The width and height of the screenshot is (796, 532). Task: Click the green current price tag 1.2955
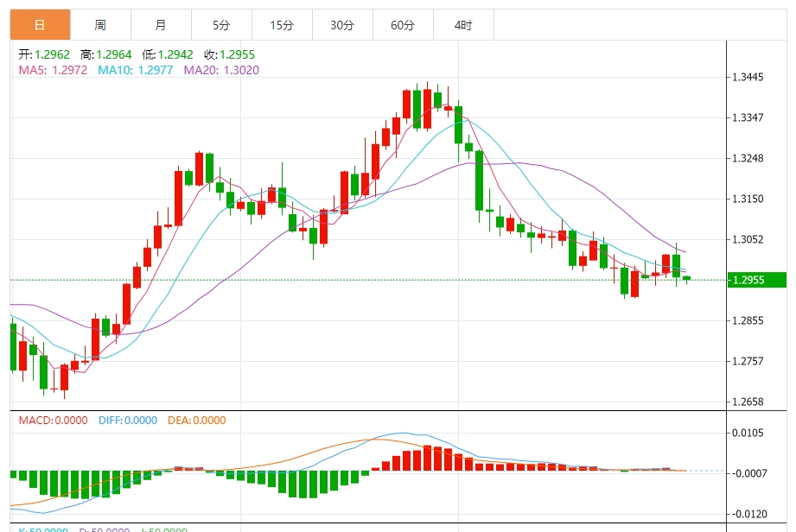(x=757, y=280)
